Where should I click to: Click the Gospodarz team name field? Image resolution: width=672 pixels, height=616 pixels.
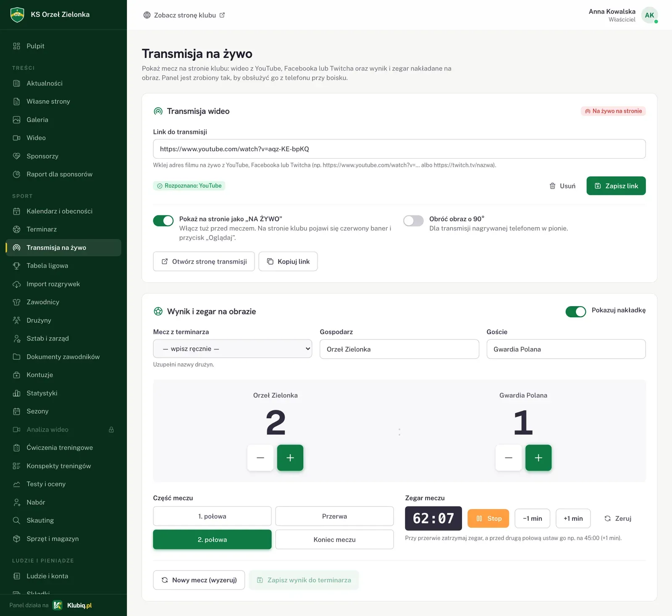[399, 349]
